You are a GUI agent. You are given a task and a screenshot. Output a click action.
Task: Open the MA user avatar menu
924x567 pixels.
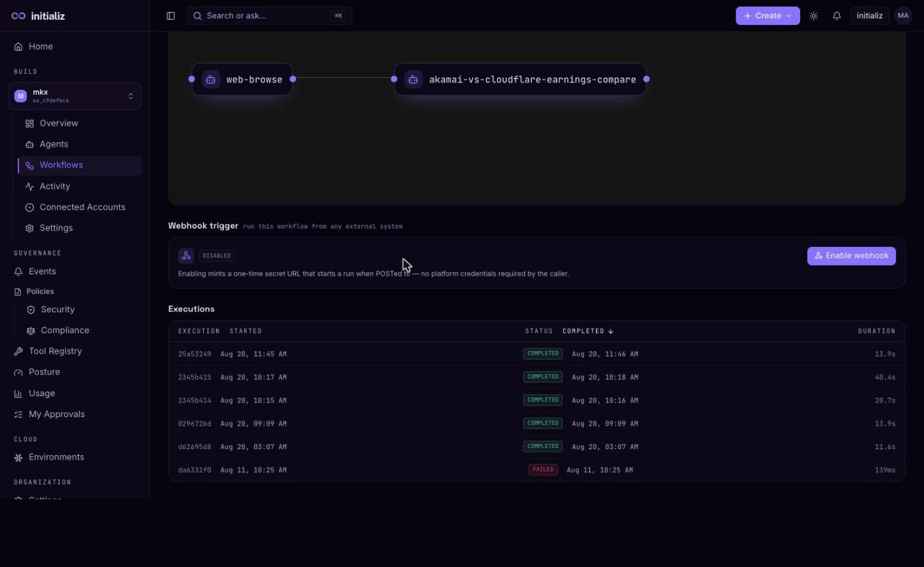tap(904, 16)
